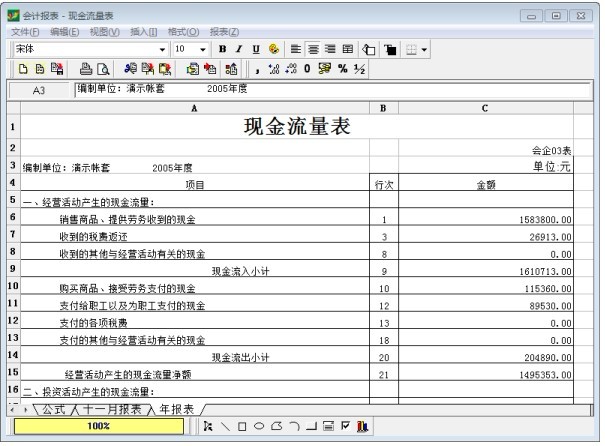
Task: Open the 文件(F) menu
Action: click(25, 32)
